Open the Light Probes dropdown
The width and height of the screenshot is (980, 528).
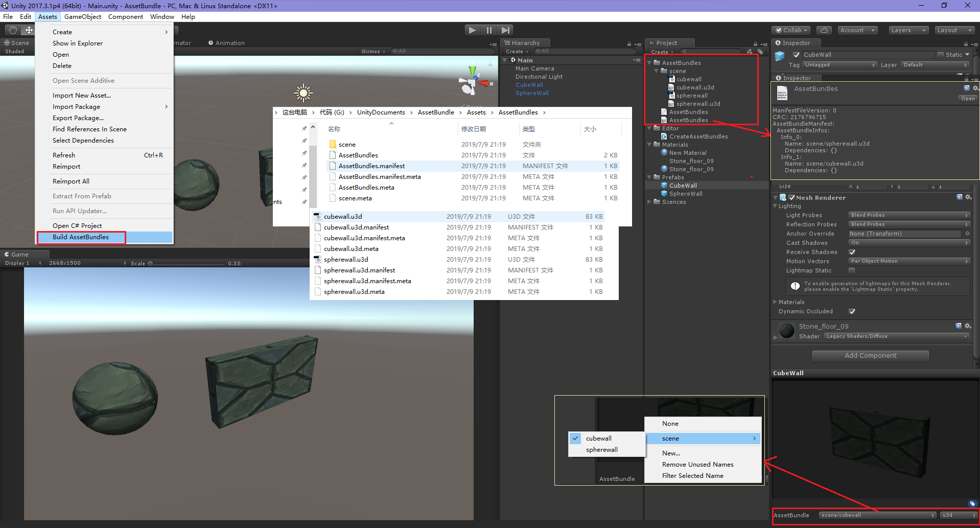click(x=909, y=215)
